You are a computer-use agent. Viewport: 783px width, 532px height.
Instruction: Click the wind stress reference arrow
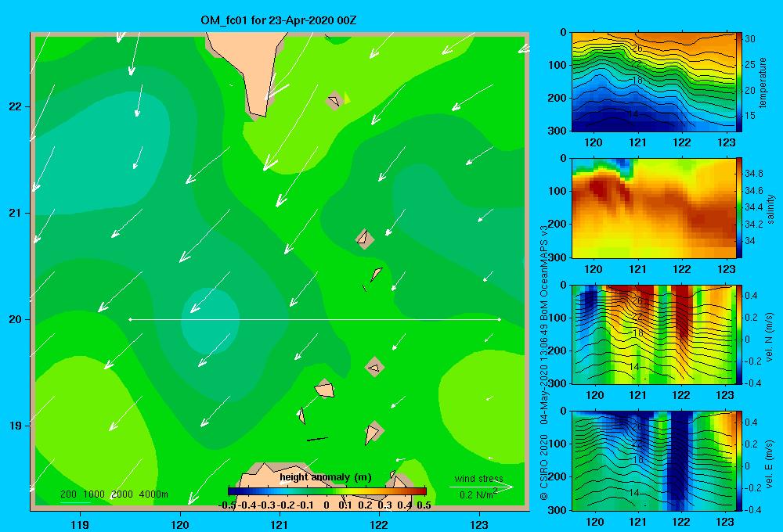click(x=482, y=487)
